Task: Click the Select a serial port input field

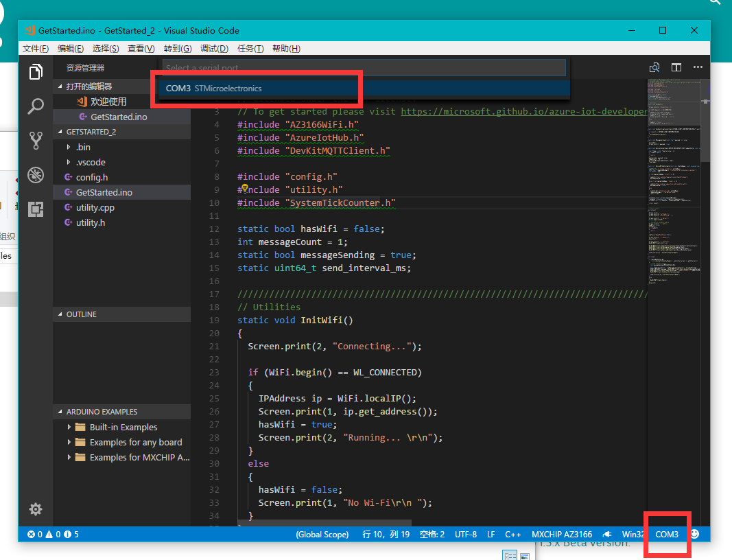Action: [x=364, y=67]
